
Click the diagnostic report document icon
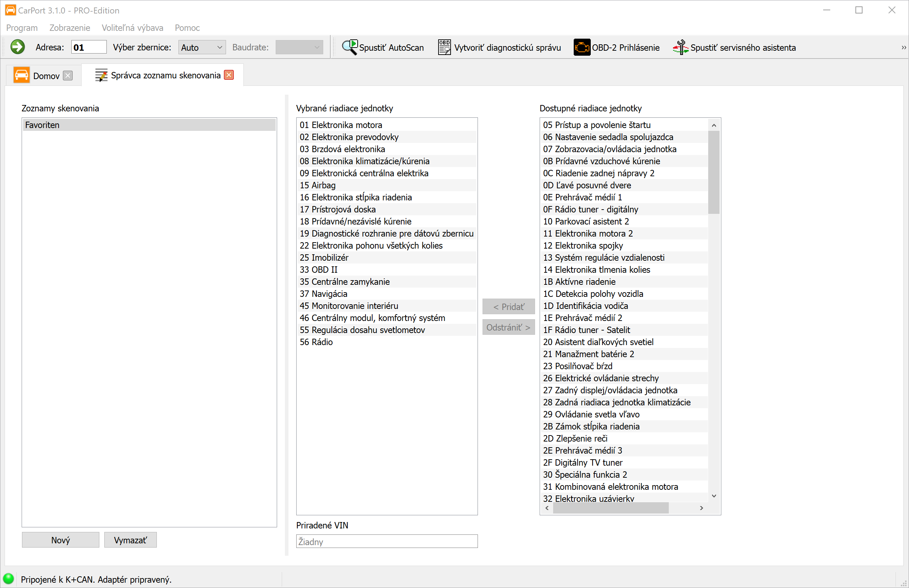point(444,47)
